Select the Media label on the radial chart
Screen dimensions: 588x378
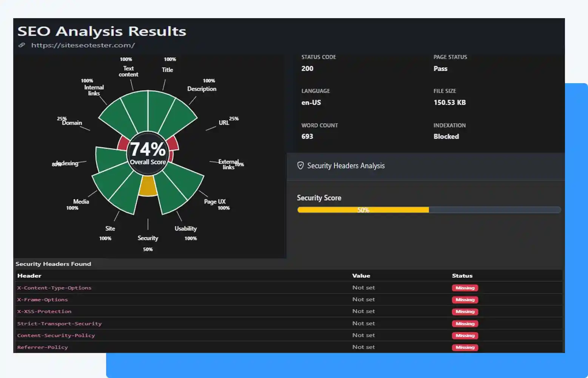tap(81, 201)
